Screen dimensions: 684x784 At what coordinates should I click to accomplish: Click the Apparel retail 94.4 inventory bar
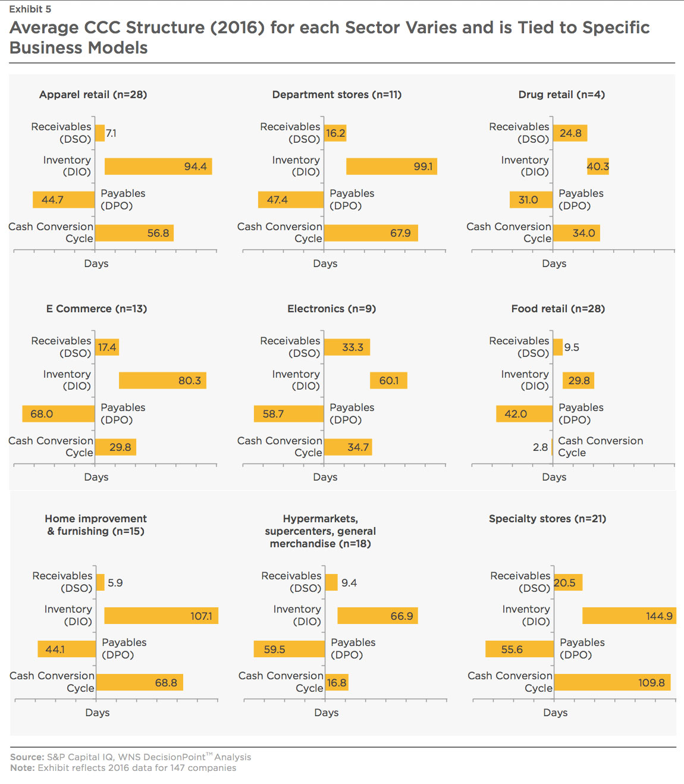(x=158, y=167)
